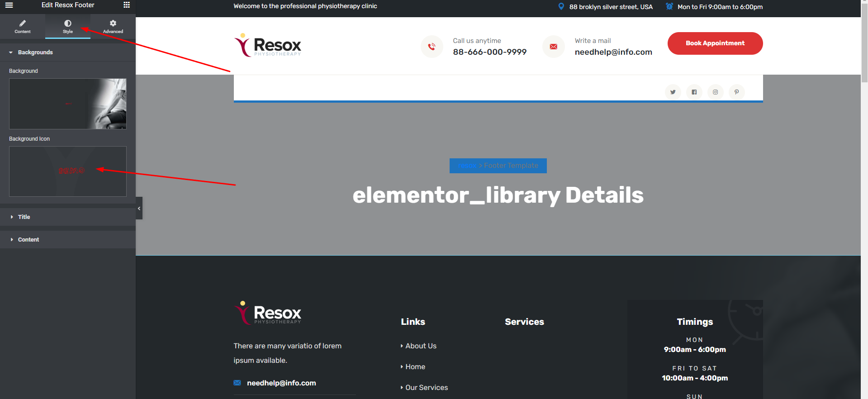Open the Facebook social icon
868x399 pixels.
click(x=694, y=92)
